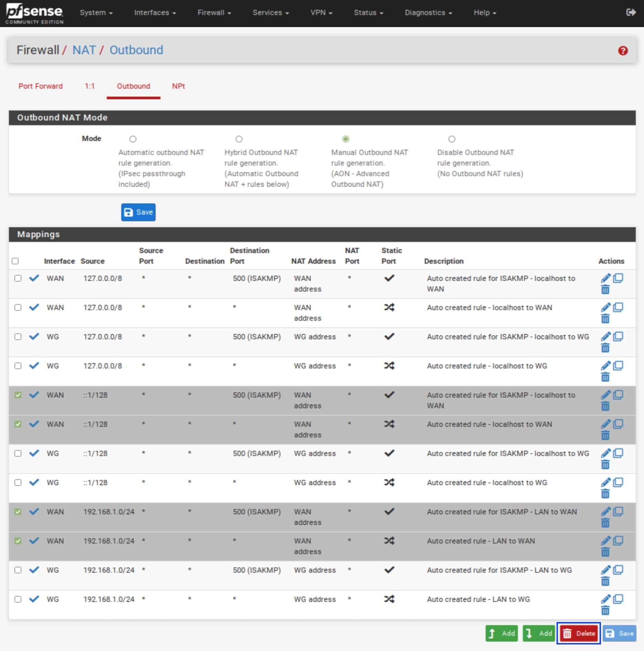Add mapping to top of list

[501, 633]
